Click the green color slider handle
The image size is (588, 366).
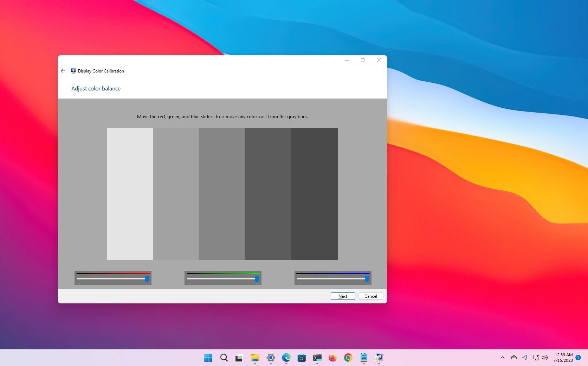pos(257,279)
